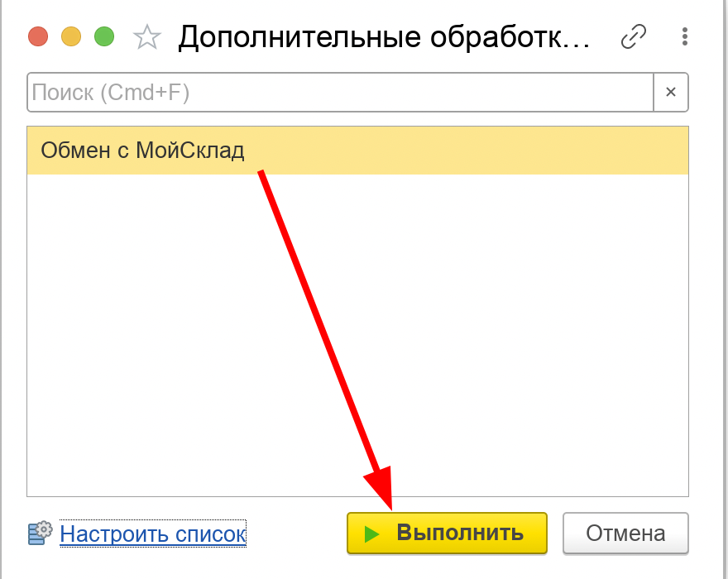
Task: Add window to favorites with star icon
Action: click(x=146, y=36)
